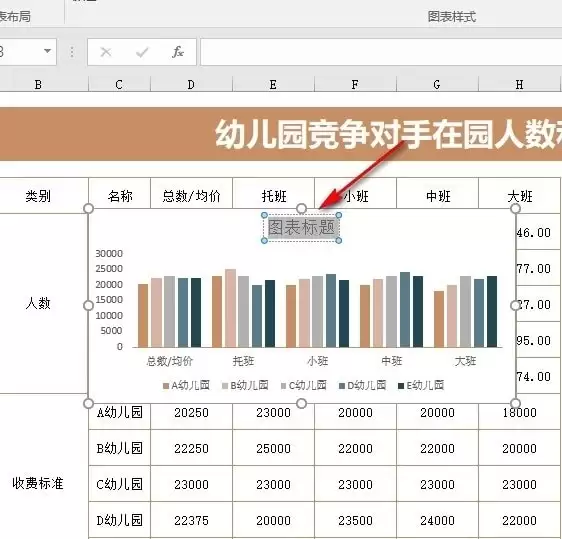
Task: Expand the Name Box dropdown arrow
Action: pyautogui.click(x=47, y=51)
